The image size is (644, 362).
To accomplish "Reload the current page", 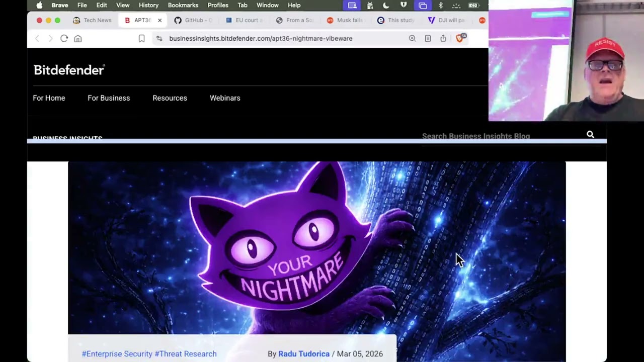I will tap(64, 39).
